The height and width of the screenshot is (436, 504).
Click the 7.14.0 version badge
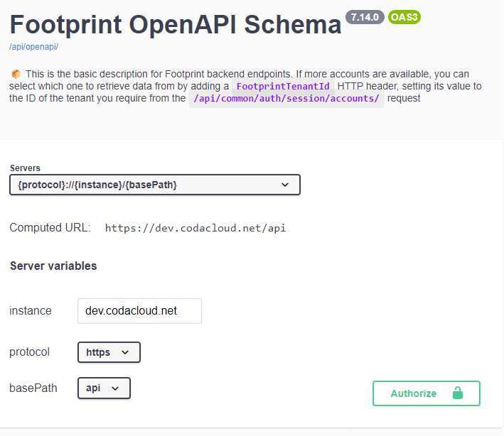365,17
